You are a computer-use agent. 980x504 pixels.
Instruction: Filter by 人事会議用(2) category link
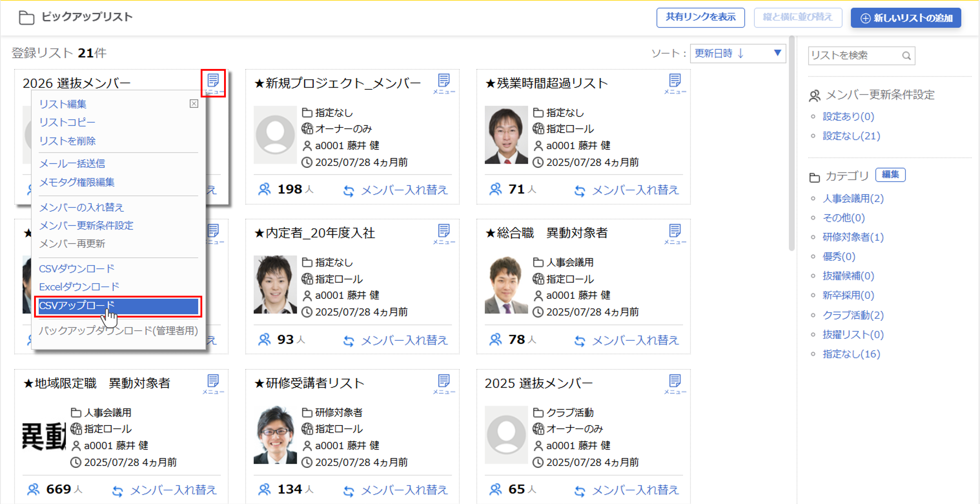pos(853,198)
